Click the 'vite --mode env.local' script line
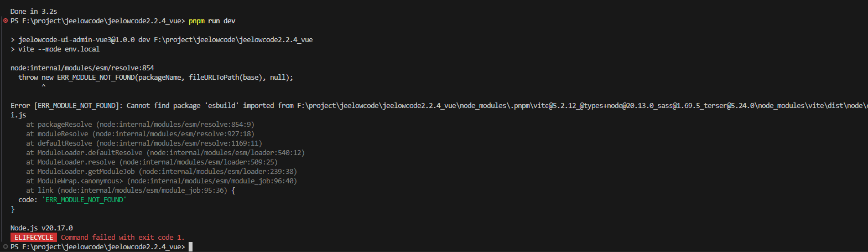Screen dimensions: 868x252 coord(59,49)
